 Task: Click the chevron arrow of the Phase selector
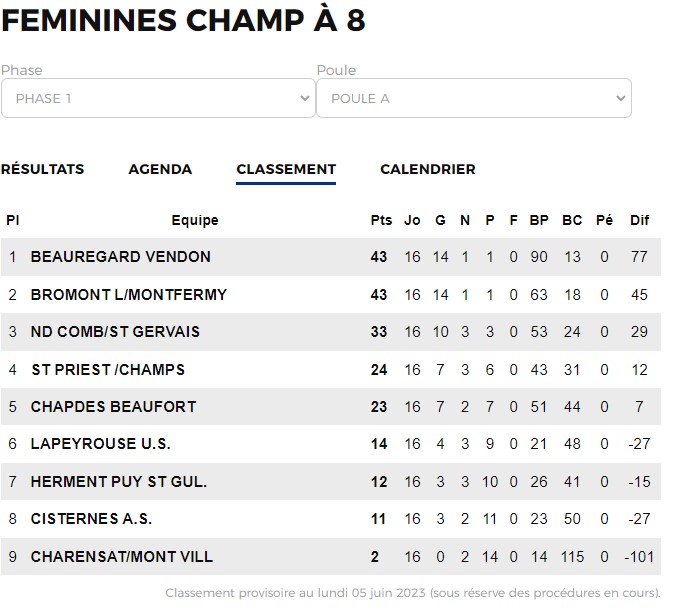305,98
